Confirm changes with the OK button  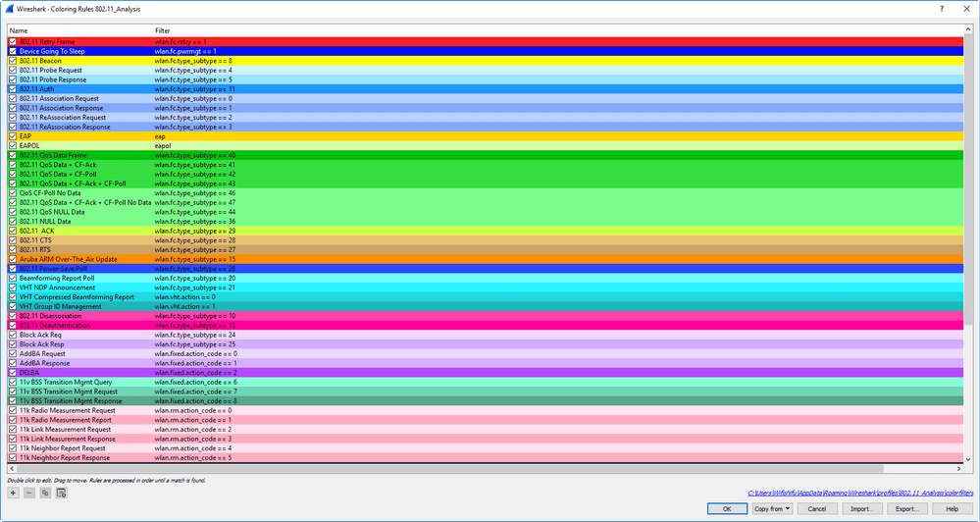[x=727, y=509]
